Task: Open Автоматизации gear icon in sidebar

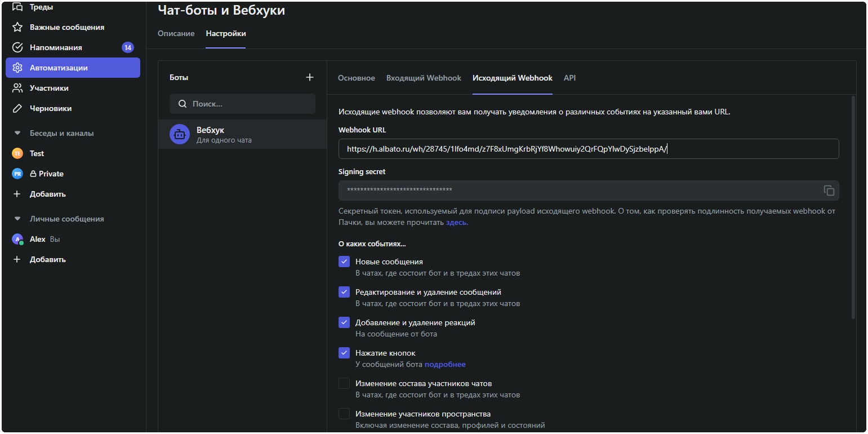Action: [x=17, y=68]
